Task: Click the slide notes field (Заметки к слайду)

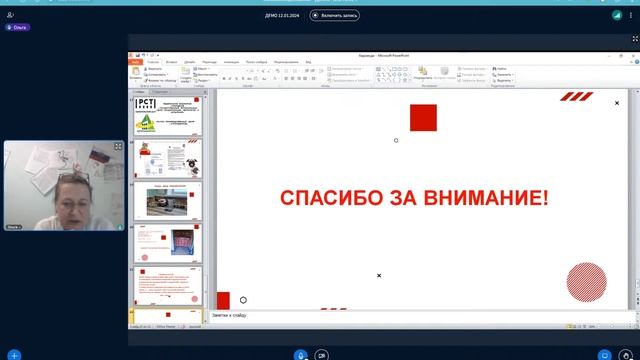Action: tap(422, 316)
